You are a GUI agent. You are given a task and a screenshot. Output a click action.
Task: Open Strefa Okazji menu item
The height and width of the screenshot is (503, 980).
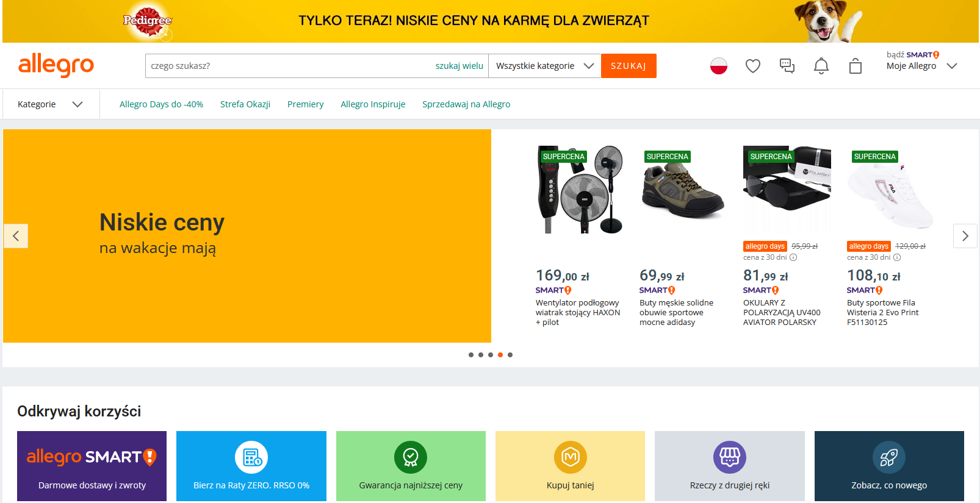[x=245, y=104]
